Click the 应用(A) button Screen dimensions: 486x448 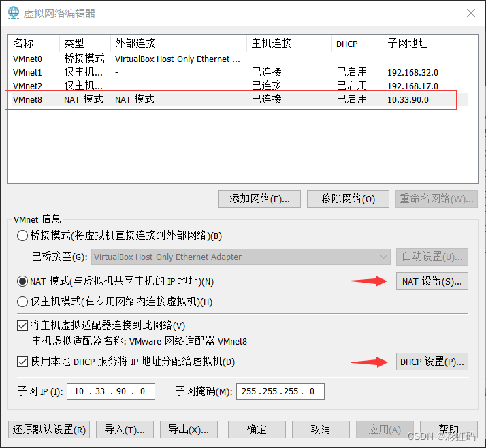(385, 430)
